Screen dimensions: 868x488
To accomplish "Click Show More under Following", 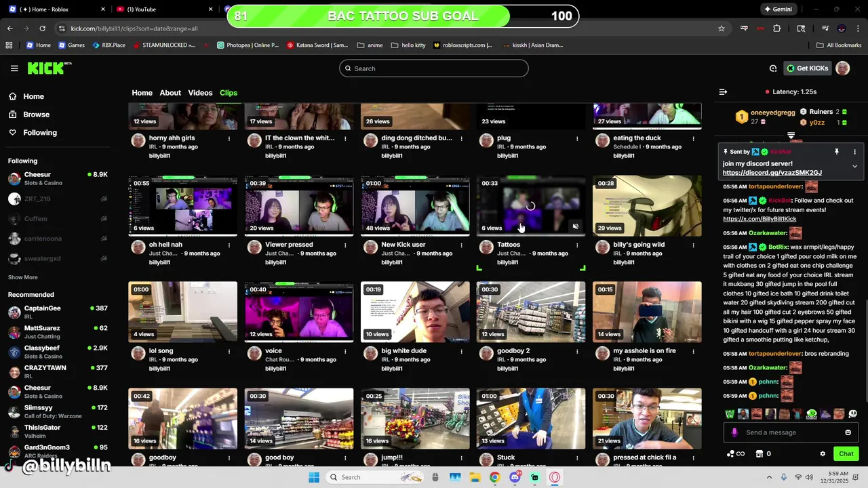I will coord(22,277).
